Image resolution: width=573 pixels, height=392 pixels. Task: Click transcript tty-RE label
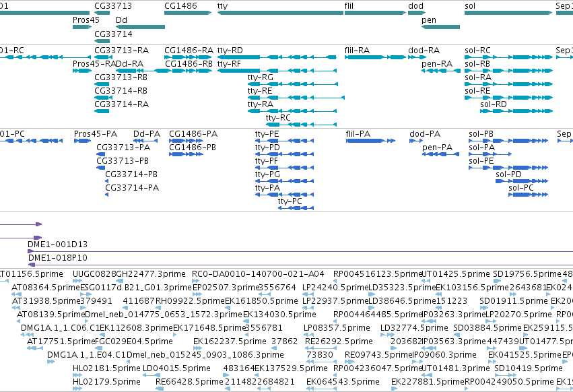[260, 91]
